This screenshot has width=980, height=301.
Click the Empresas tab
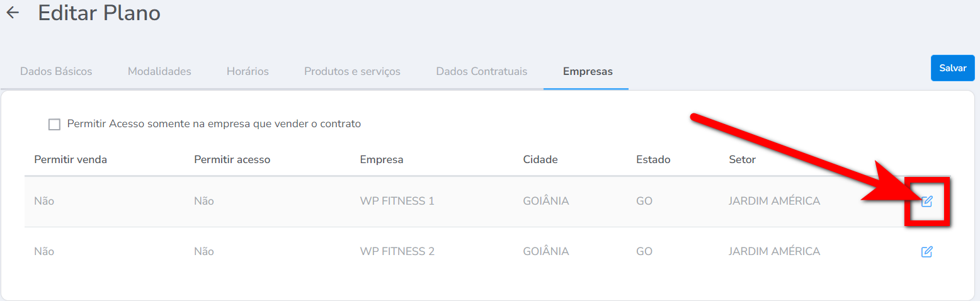pos(588,71)
